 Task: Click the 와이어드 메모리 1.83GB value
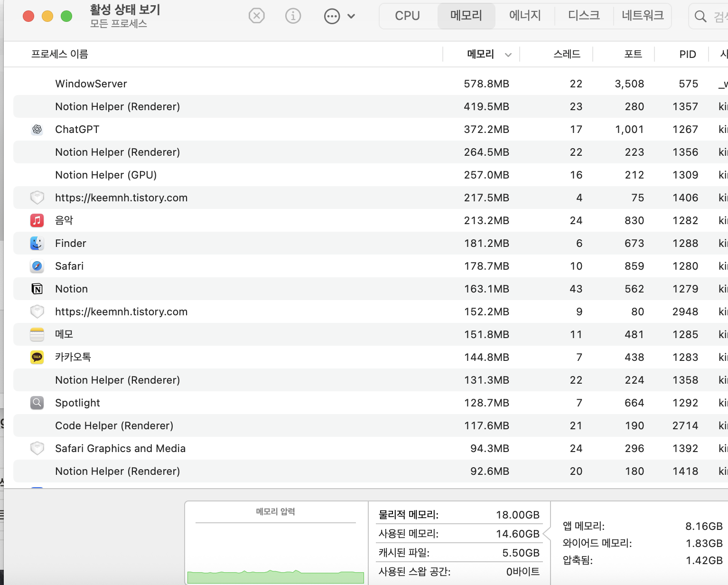pos(704,543)
